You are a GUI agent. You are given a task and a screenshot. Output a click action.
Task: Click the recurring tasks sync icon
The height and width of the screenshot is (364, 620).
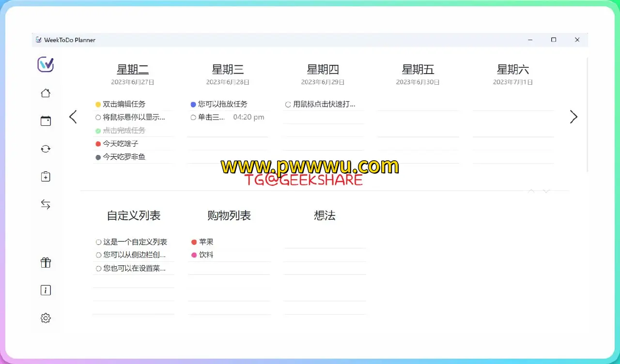pyautogui.click(x=46, y=149)
